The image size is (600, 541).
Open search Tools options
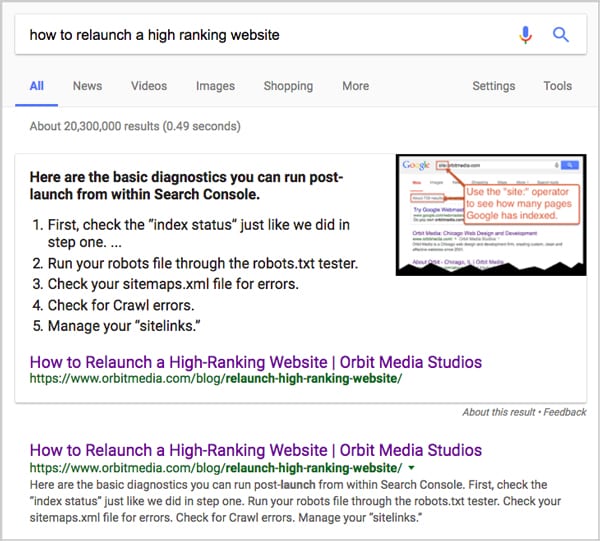[558, 86]
